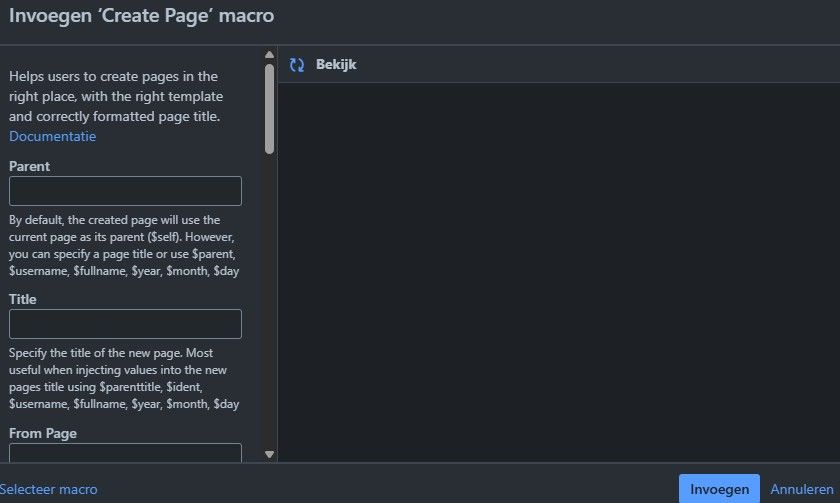840x503 pixels.
Task: Open the Documentatie link
Action: click(52, 136)
